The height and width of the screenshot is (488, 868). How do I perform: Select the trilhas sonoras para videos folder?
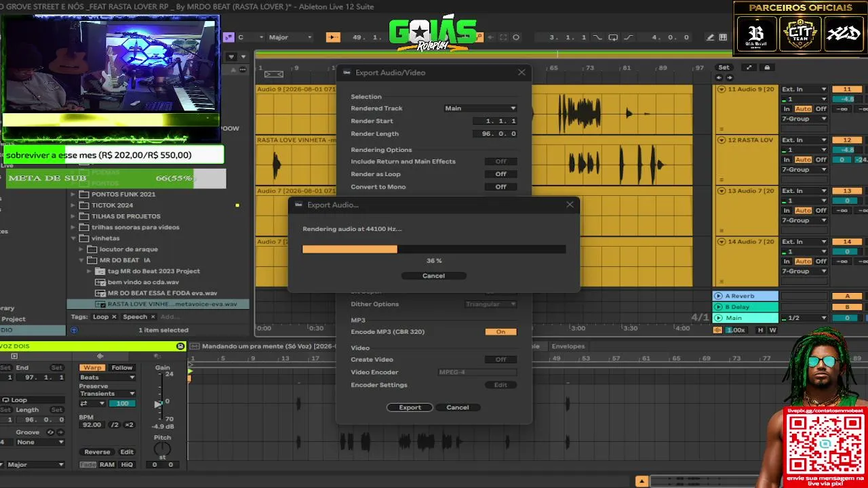click(x=135, y=227)
